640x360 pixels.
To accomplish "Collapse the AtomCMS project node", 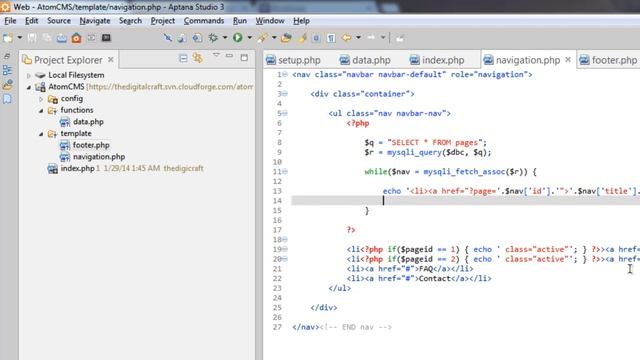I will [x=29, y=87].
